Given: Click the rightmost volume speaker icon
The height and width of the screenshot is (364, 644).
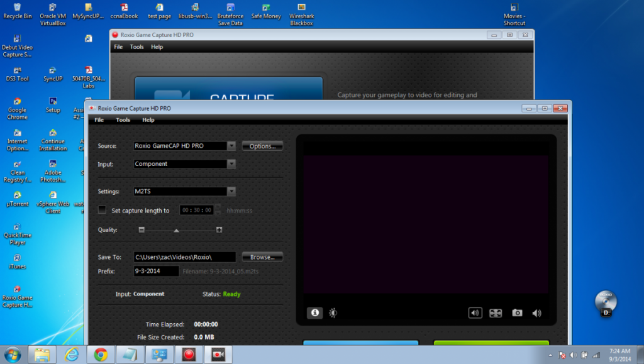Looking at the screenshot, I should pos(537,313).
